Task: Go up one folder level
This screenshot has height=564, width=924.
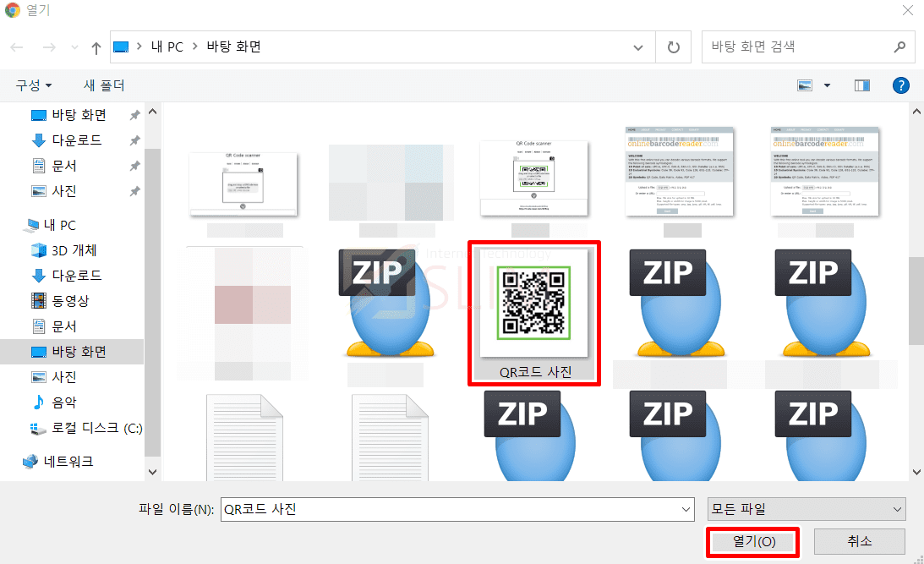Action: tap(96, 47)
